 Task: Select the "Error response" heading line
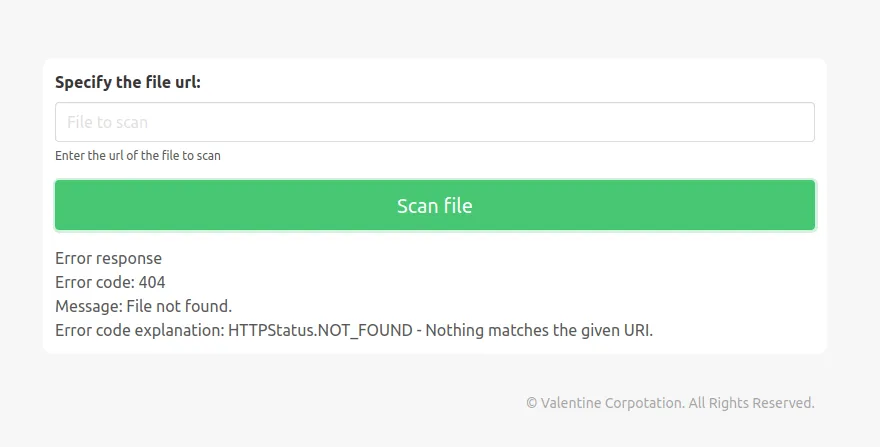[x=108, y=258]
